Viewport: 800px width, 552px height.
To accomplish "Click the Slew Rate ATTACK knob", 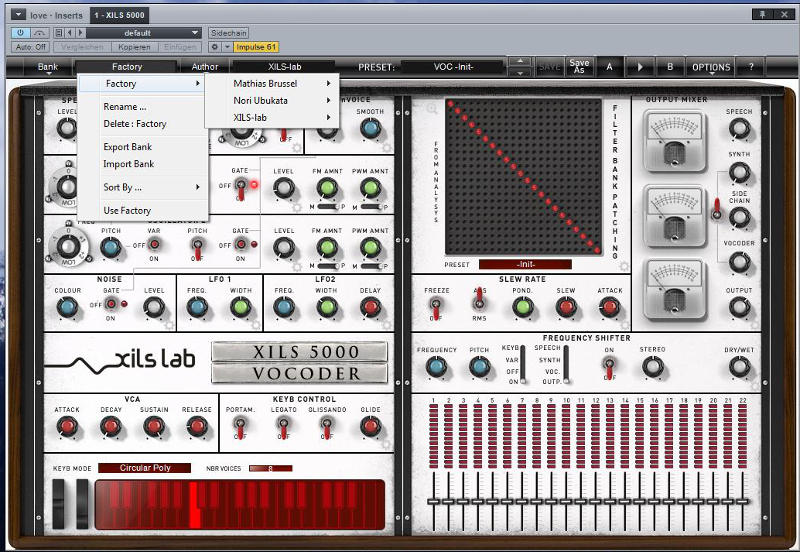I will [609, 307].
